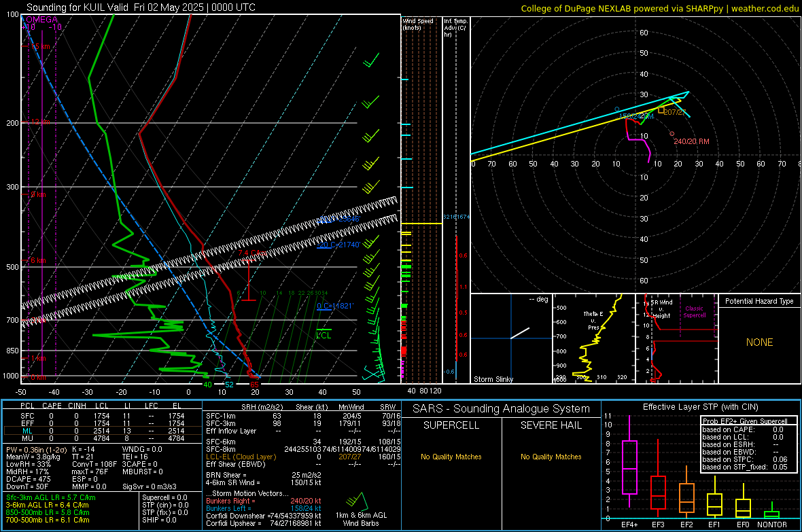Screen dimensions: 802x532
Task: Click 'No Quality Matches' under SUPERCELL
Action: [x=451, y=457]
